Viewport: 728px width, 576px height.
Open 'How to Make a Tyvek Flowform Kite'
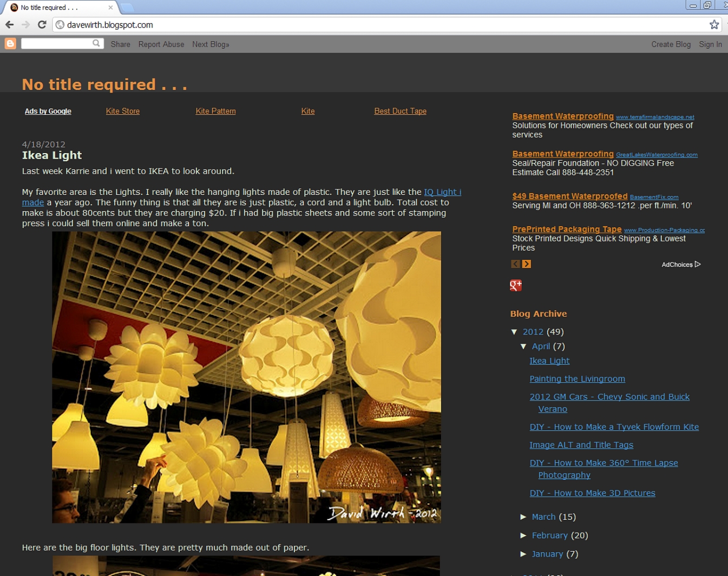pyautogui.click(x=614, y=427)
